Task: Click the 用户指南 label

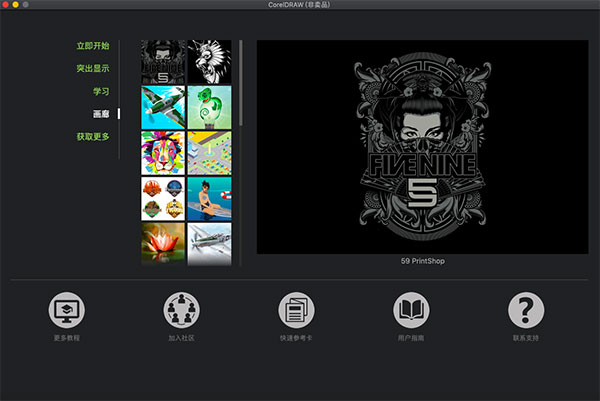Action: point(411,338)
